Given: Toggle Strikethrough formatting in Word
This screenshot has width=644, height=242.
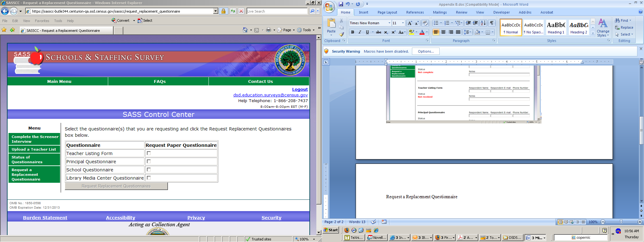Looking at the screenshot, I should (379, 32).
